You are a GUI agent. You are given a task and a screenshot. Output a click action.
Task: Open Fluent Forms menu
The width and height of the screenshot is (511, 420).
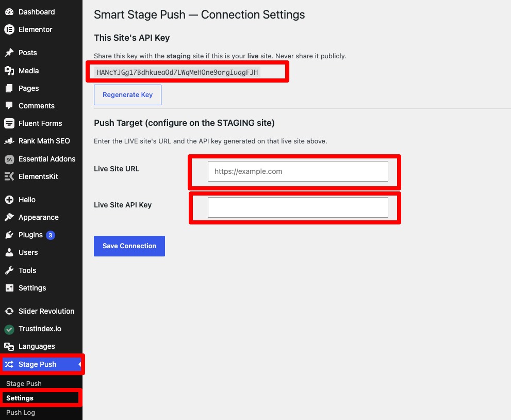[40, 123]
